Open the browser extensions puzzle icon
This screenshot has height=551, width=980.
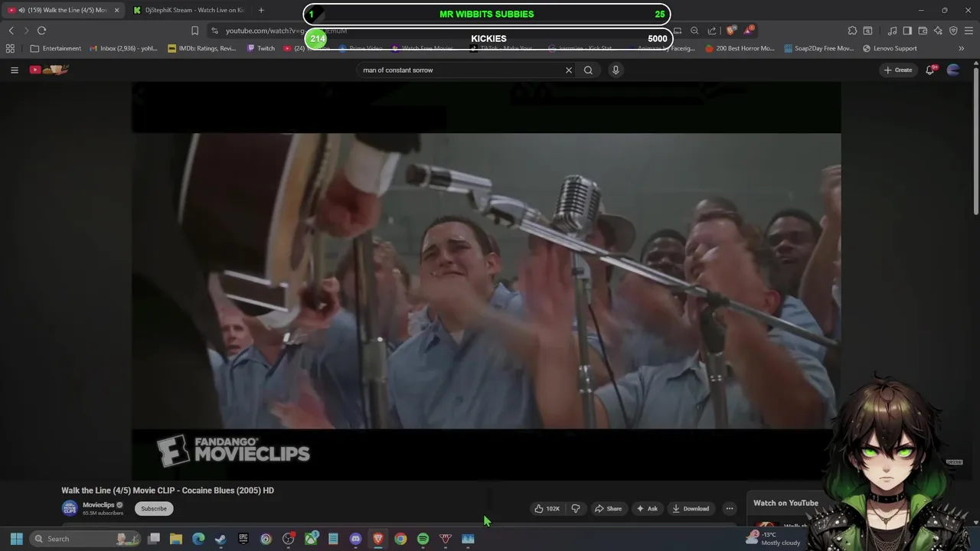point(852,31)
